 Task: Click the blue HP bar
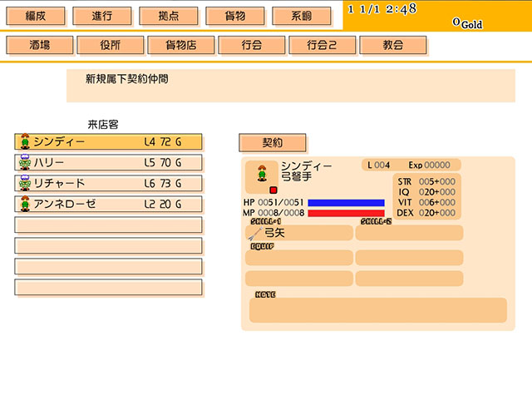click(346, 203)
